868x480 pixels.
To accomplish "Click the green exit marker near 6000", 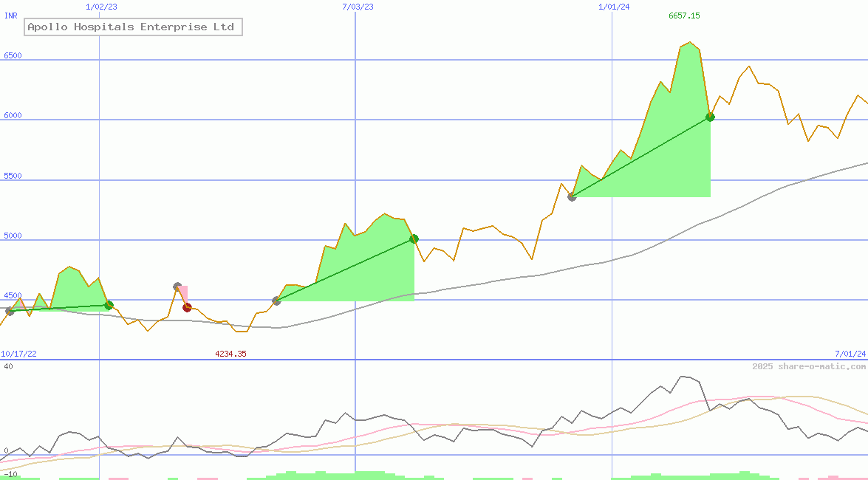I will point(710,117).
